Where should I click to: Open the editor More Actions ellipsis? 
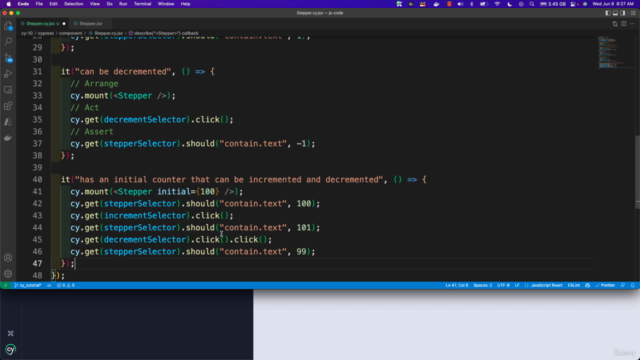[x=632, y=24]
